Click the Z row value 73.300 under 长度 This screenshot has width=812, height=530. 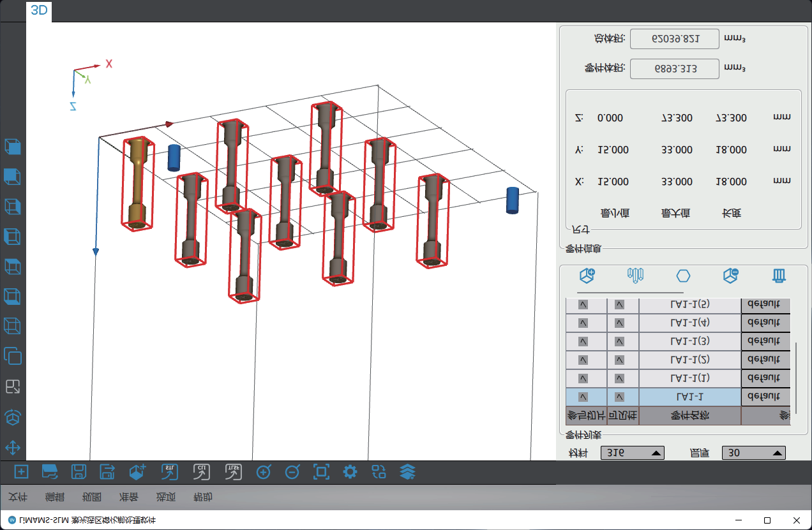tap(731, 118)
